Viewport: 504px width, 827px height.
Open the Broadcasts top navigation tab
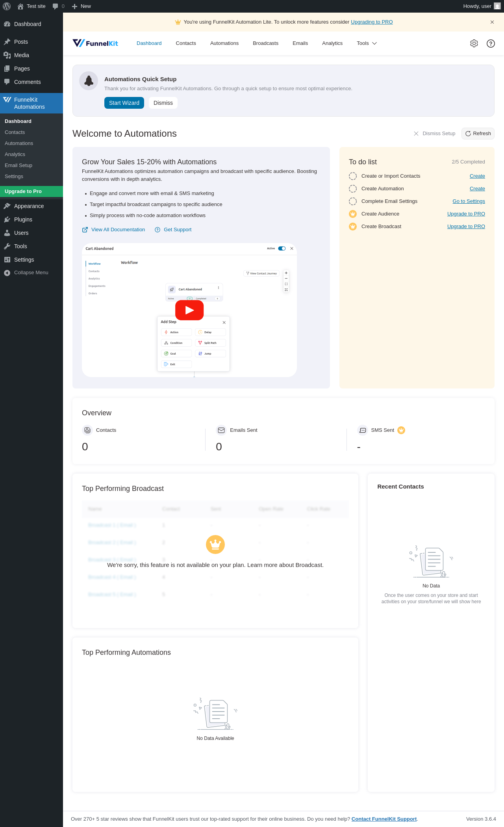click(265, 43)
